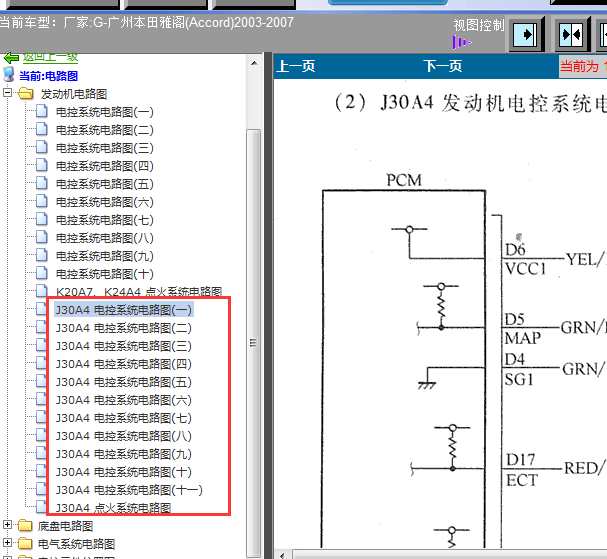This screenshot has height=559, width=607.
Task: Click the green back arrow icon
Action: 11,58
